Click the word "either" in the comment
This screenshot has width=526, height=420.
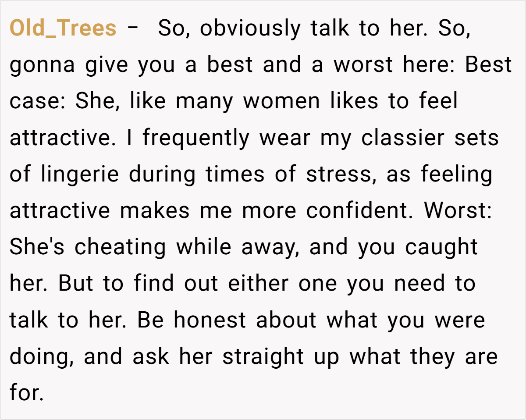click(x=258, y=283)
